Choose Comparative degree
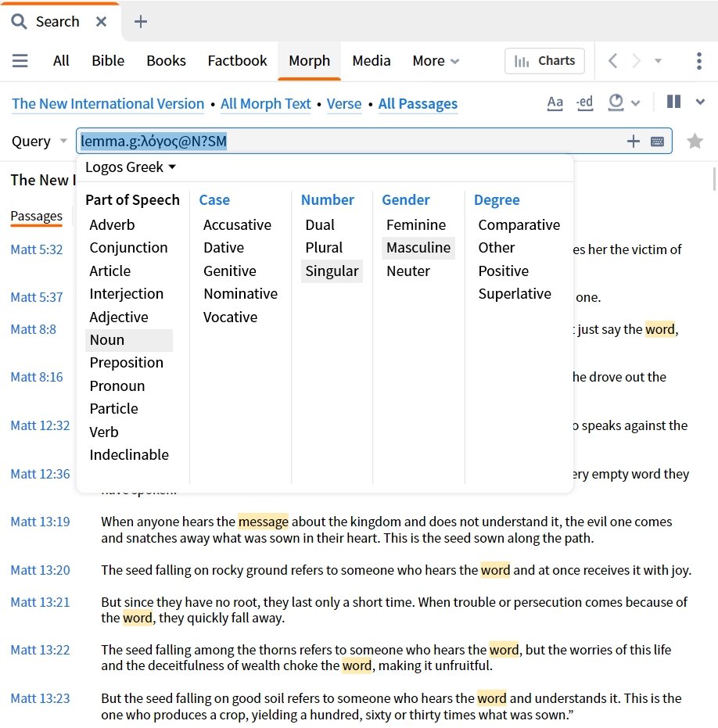 pyautogui.click(x=519, y=224)
